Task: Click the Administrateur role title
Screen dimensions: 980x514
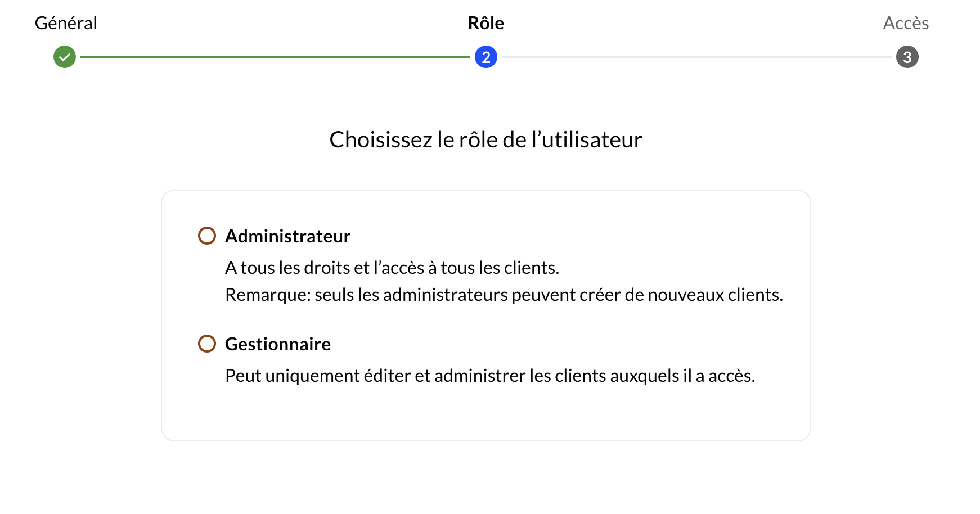Action: pyautogui.click(x=287, y=236)
